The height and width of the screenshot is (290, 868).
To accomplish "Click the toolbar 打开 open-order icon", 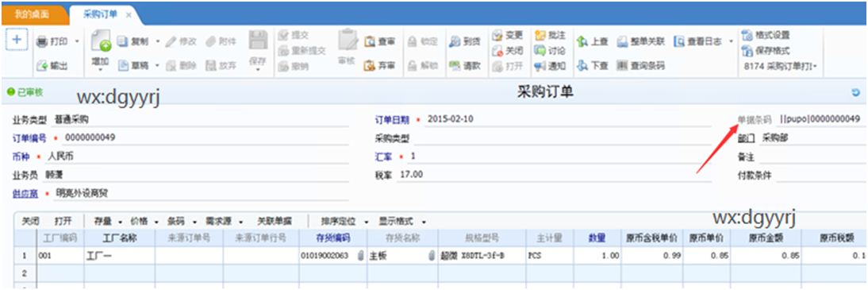I will point(497,66).
